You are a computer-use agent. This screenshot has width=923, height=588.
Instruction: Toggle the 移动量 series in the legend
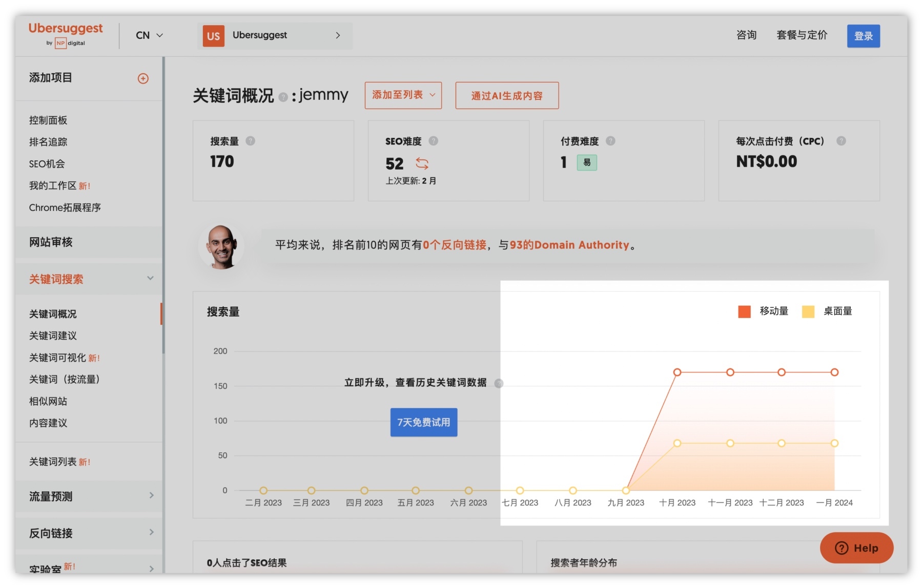[773, 311]
